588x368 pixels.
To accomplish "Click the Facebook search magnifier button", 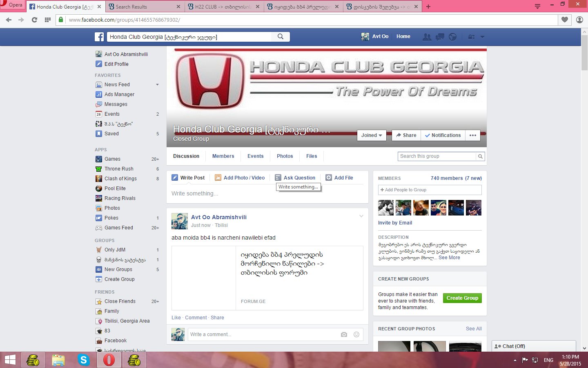I will (x=281, y=36).
